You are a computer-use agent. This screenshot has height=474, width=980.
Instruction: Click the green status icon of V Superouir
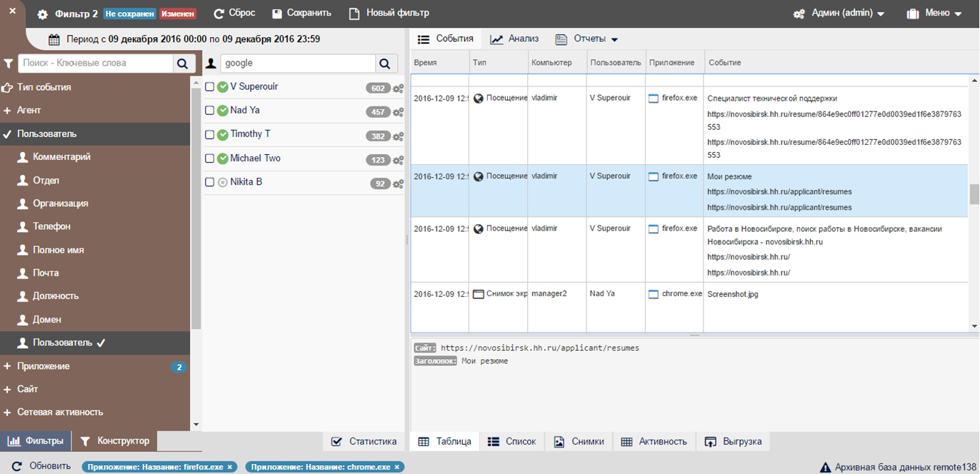222,87
